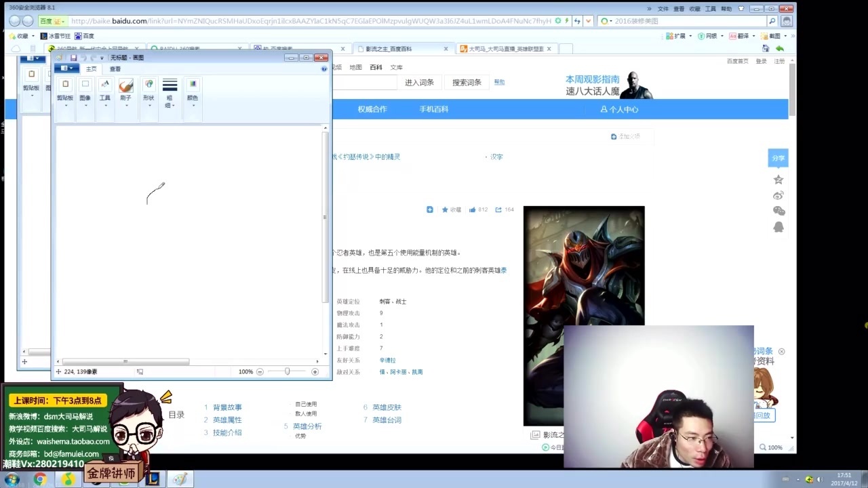
Task: Open the Paint application menu button
Action: click(66, 68)
